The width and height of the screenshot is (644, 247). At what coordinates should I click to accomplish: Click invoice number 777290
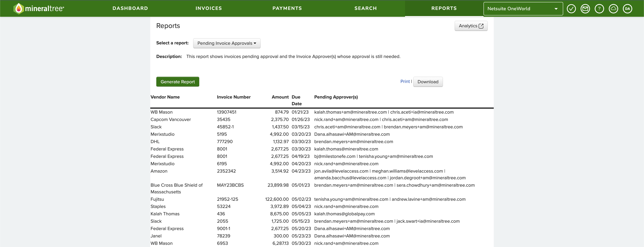(x=225, y=142)
